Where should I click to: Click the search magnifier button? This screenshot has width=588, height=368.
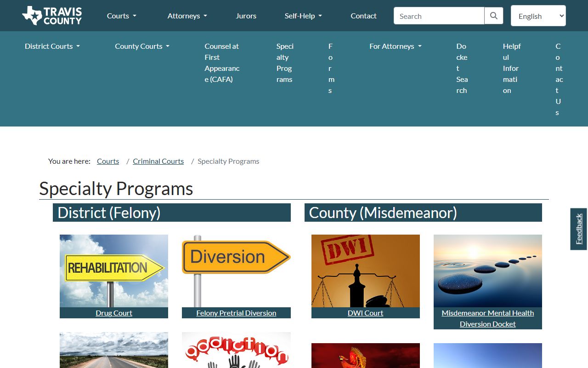pyautogui.click(x=494, y=16)
